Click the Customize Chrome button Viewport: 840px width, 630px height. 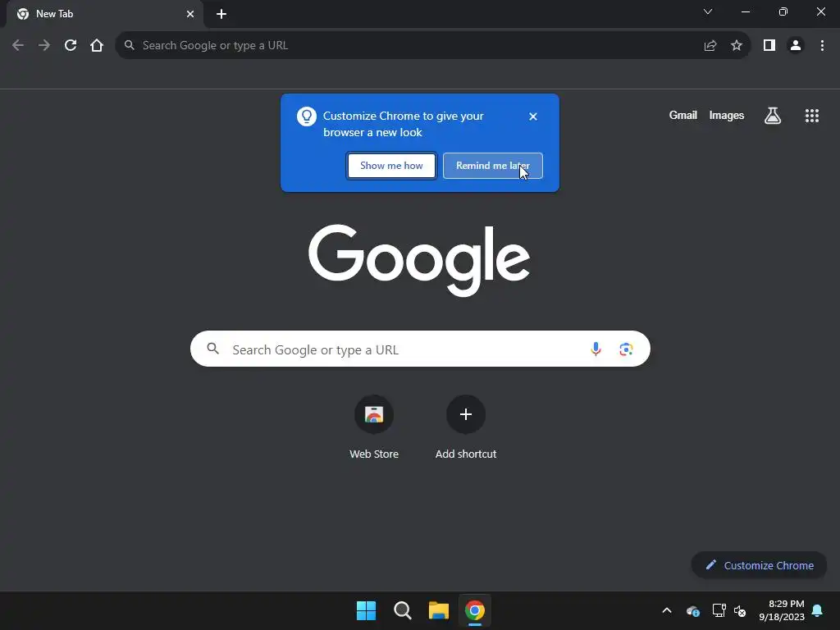759,565
